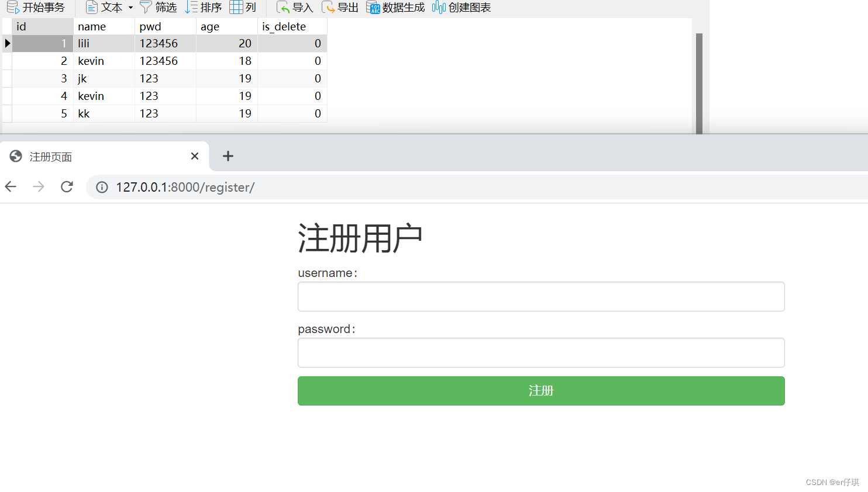
Task: Click the username: label
Action: click(328, 273)
